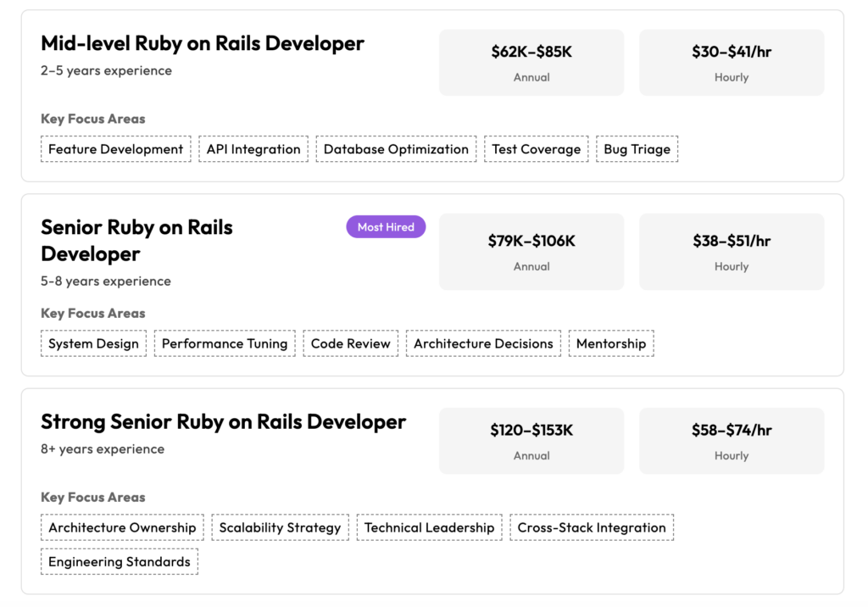This screenshot has width=868, height=607.
Task: Click the Strong Senior Ruby on Rails Developer heading
Action: click(224, 421)
